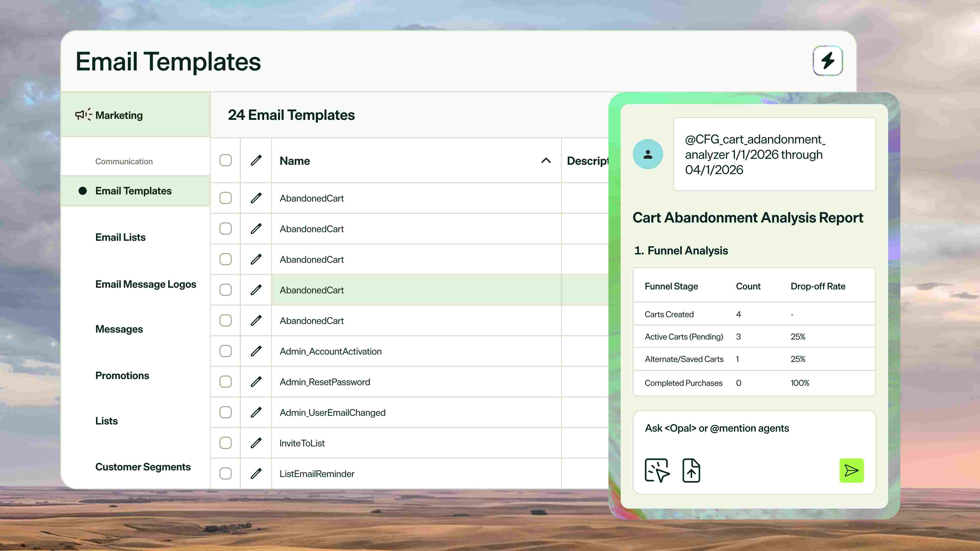Open Customer Segments in the sidebar

tap(143, 467)
